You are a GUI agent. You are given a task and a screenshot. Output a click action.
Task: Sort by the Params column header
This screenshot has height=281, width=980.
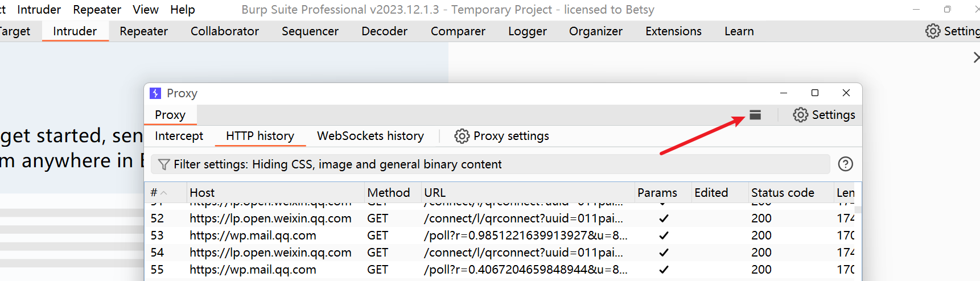click(x=663, y=193)
